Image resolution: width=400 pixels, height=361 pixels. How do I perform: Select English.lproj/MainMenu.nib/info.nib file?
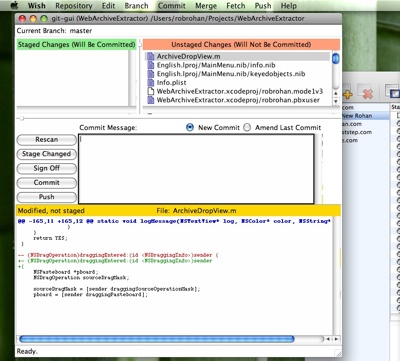pyautogui.click(x=216, y=65)
